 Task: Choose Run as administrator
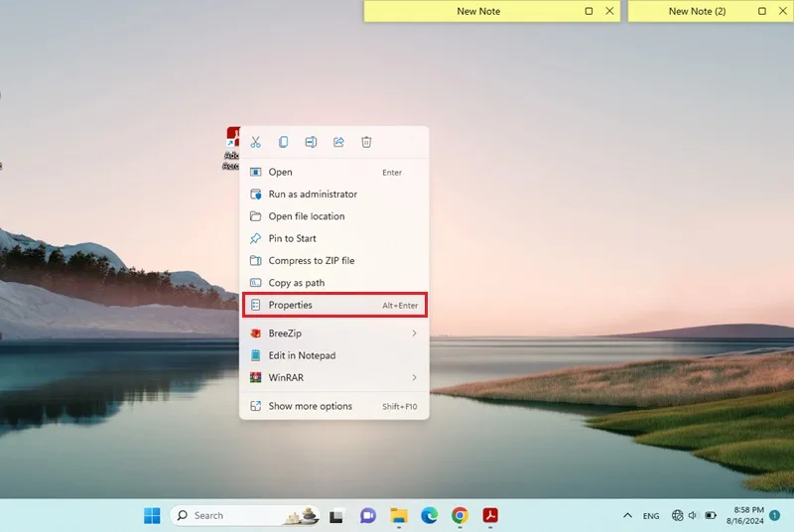334,195
